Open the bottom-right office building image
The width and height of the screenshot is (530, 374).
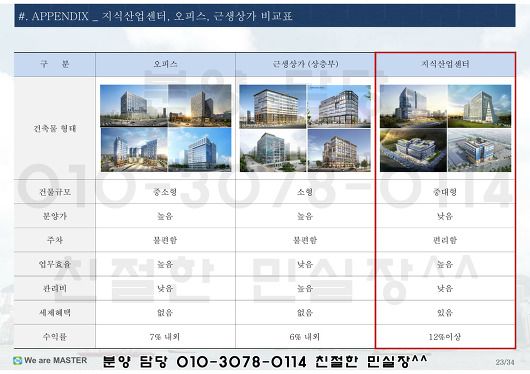200,150
